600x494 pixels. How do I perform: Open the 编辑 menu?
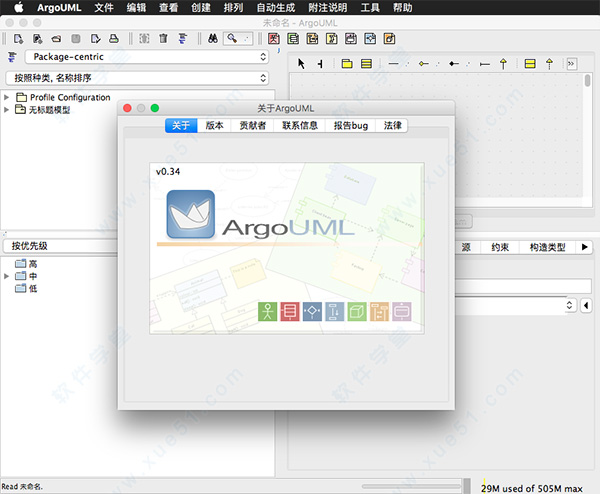tap(136, 8)
